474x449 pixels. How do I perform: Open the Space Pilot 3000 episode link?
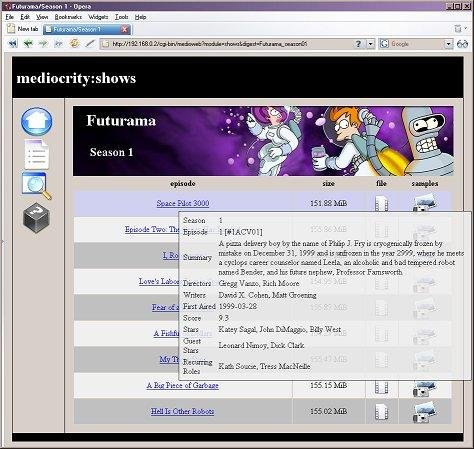click(x=183, y=203)
